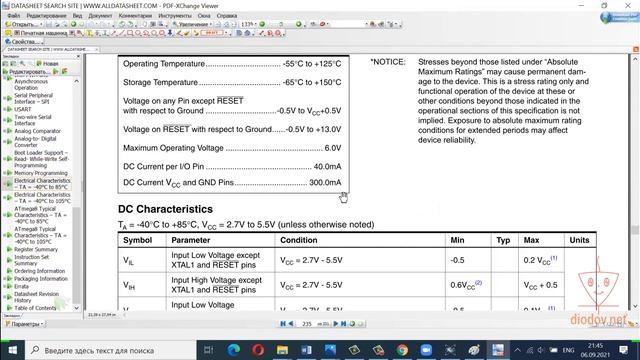The image size is (640, 360).
Task: Open Packaging Information bookmark
Action: [41, 279]
